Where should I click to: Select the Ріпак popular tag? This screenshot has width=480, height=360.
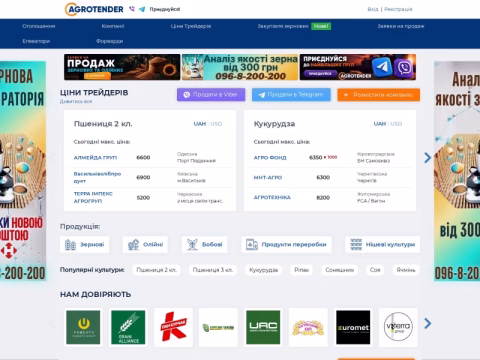[x=302, y=270]
